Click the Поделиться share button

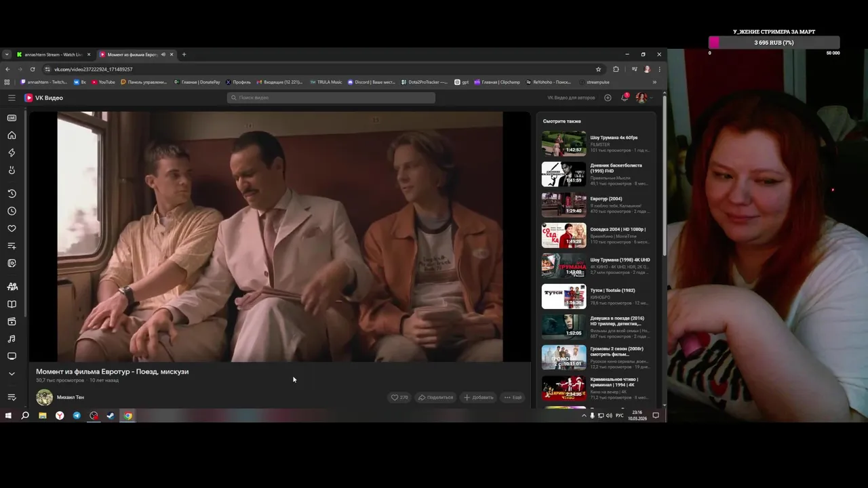pos(435,397)
